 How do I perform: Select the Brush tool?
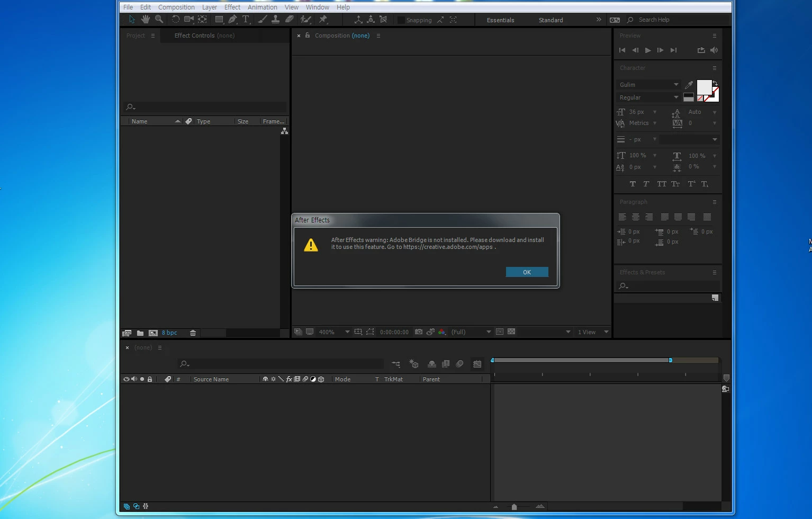[x=262, y=20]
